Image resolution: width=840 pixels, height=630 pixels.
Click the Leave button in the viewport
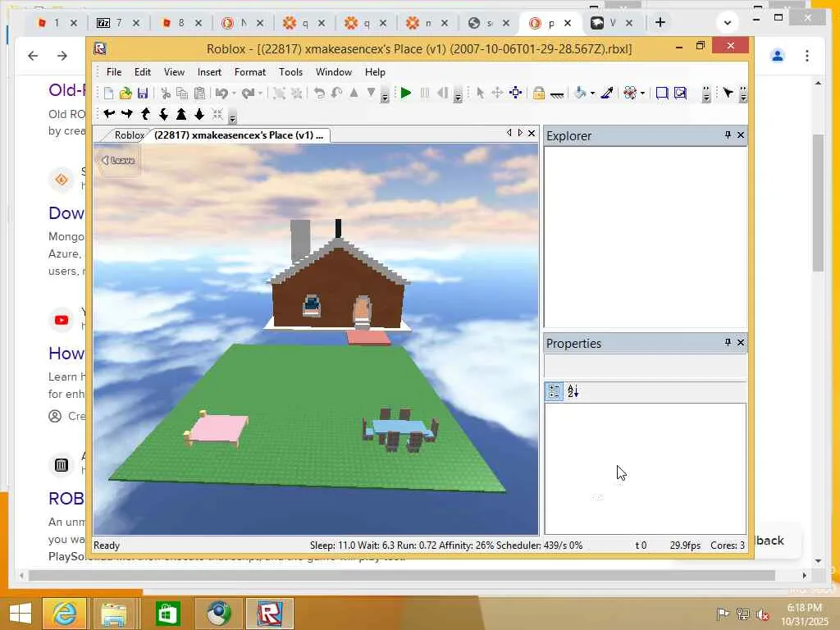(x=118, y=160)
